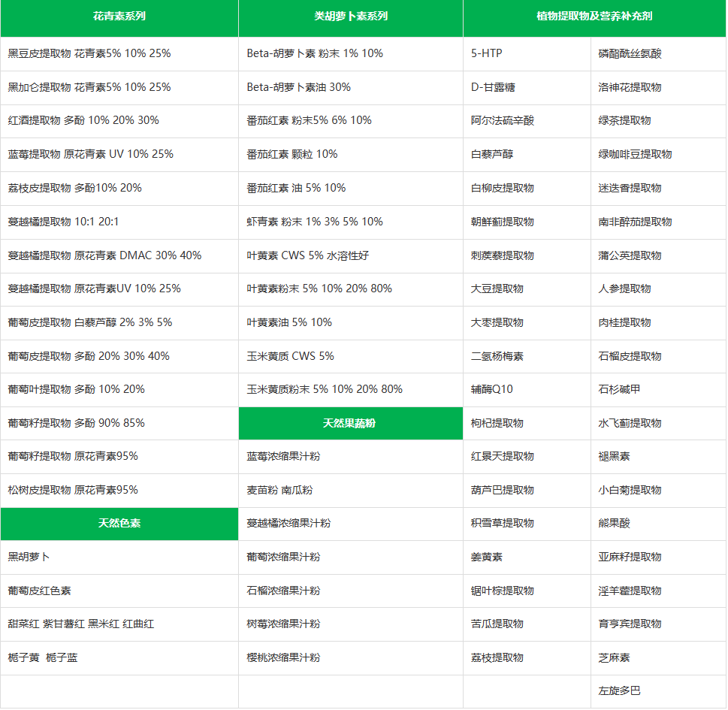Select the 左旋多巴 entry

click(619, 691)
